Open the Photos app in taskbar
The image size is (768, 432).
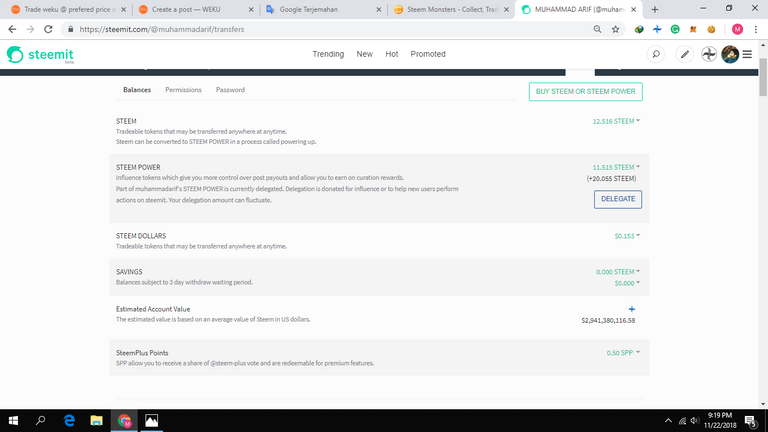click(x=151, y=421)
